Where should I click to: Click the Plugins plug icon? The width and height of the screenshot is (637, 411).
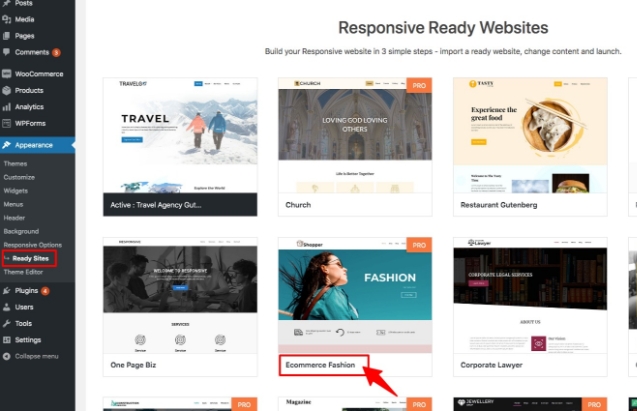coord(7,291)
